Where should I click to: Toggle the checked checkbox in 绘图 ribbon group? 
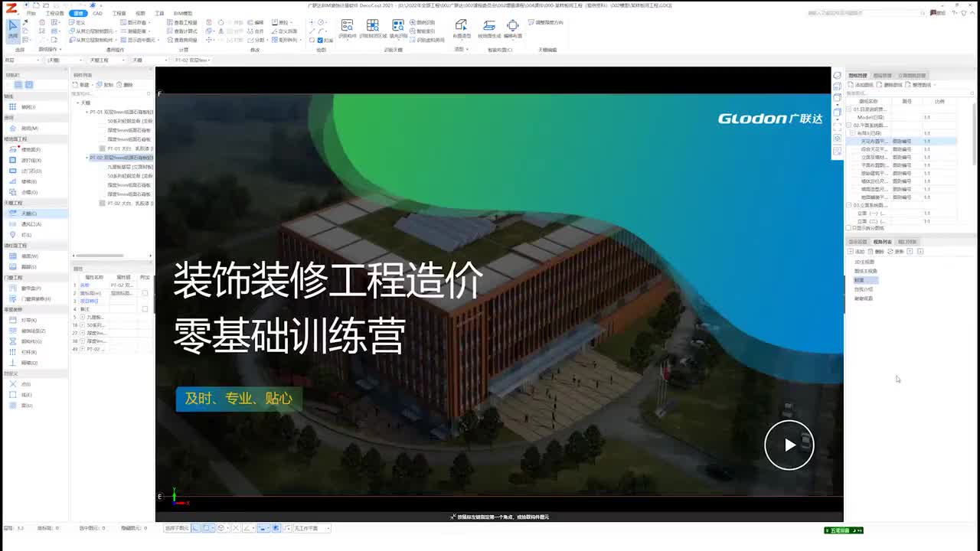coord(320,41)
